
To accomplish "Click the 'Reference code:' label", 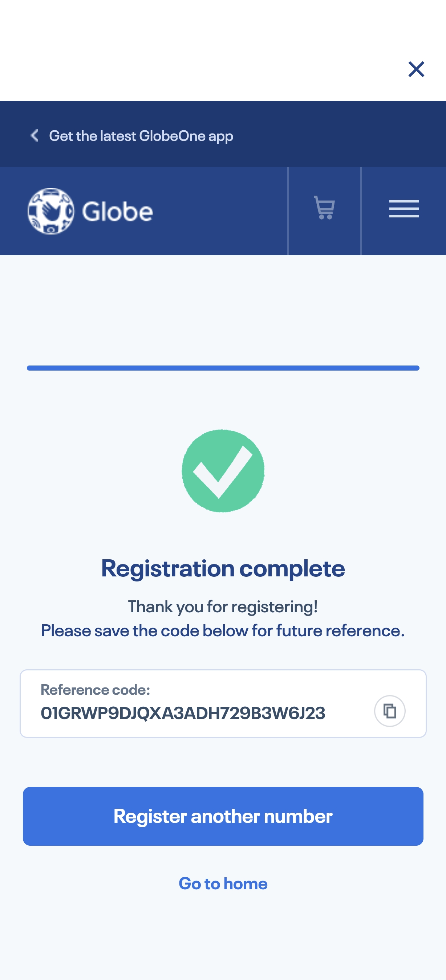I will (x=96, y=690).
